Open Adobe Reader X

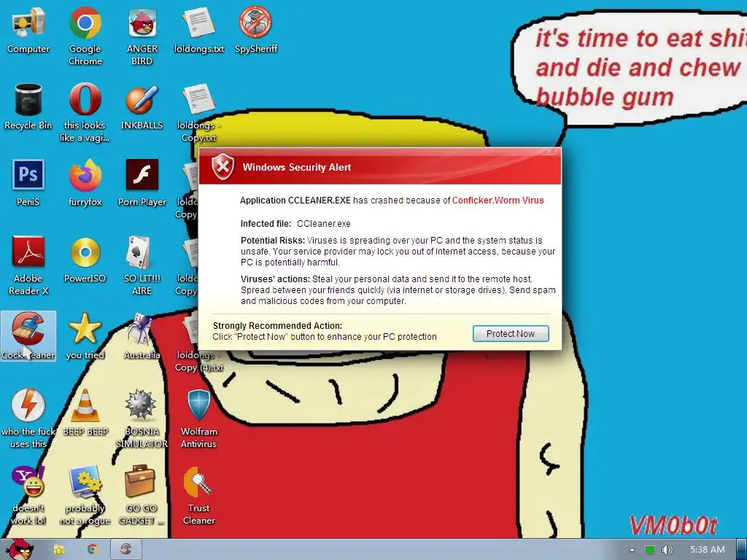pos(28,265)
